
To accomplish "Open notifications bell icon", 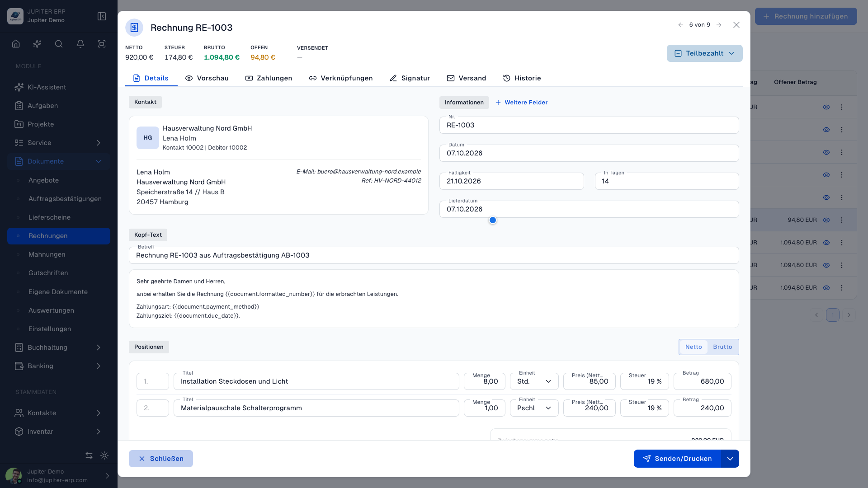I will pyautogui.click(x=80, y=44).
